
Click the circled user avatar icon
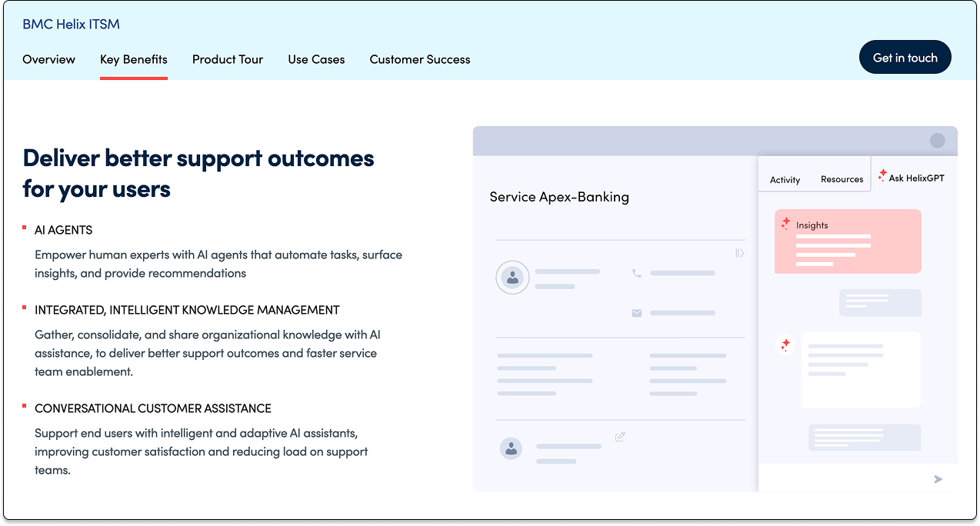pyautogui.click(x=512, y=278)
